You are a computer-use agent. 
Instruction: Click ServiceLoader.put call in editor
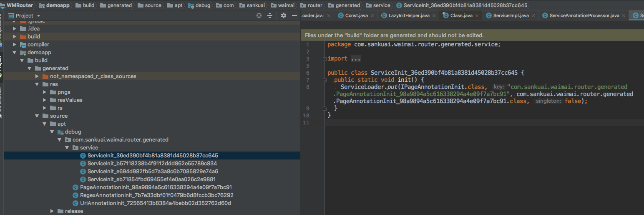click(x=368, y=87)
